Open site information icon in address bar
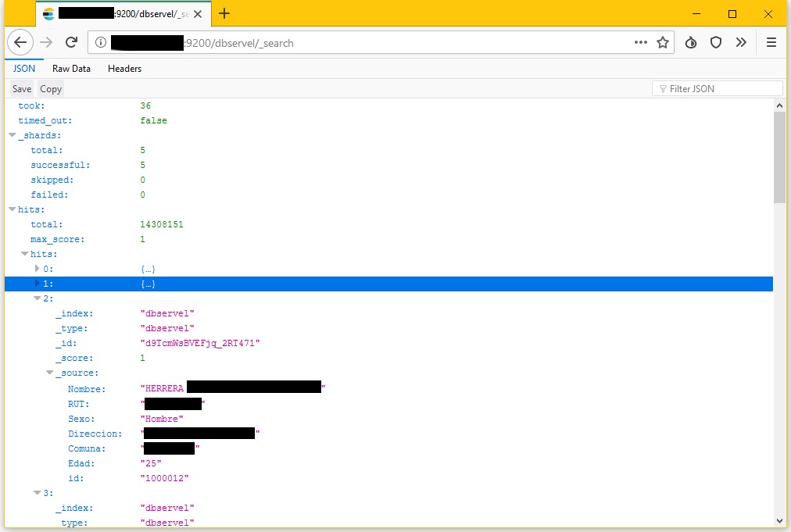Viewport: 791px width, 532px height. point(99,43)
